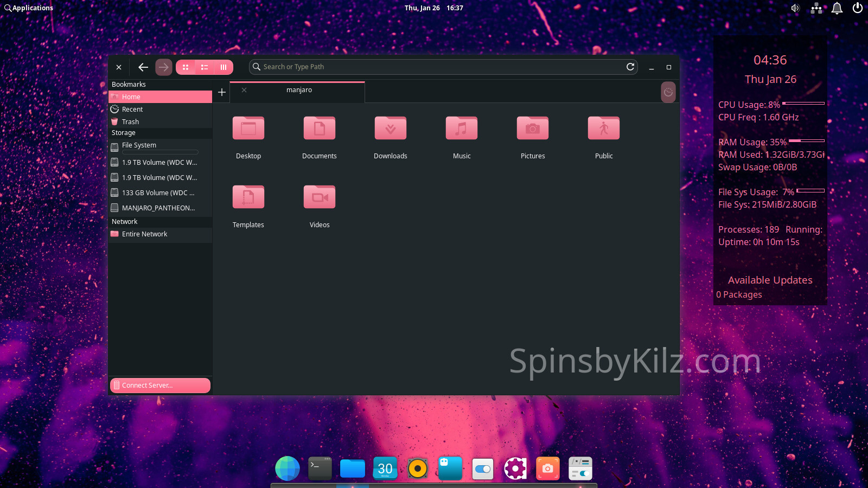The width and height of the screenshot is (868, 488).
Task: Open the Downloads folder icon
Action: point(391,129)
